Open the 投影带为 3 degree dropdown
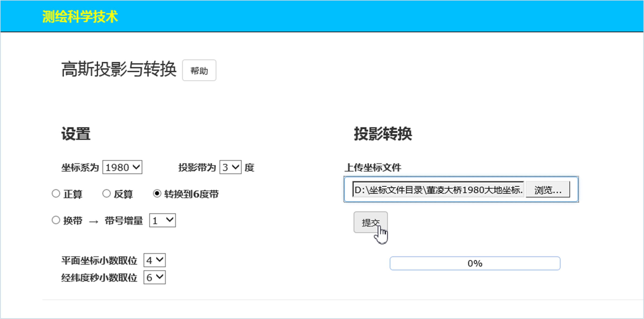644x319 pixels. pyautogui.click(x=230, y=167)
